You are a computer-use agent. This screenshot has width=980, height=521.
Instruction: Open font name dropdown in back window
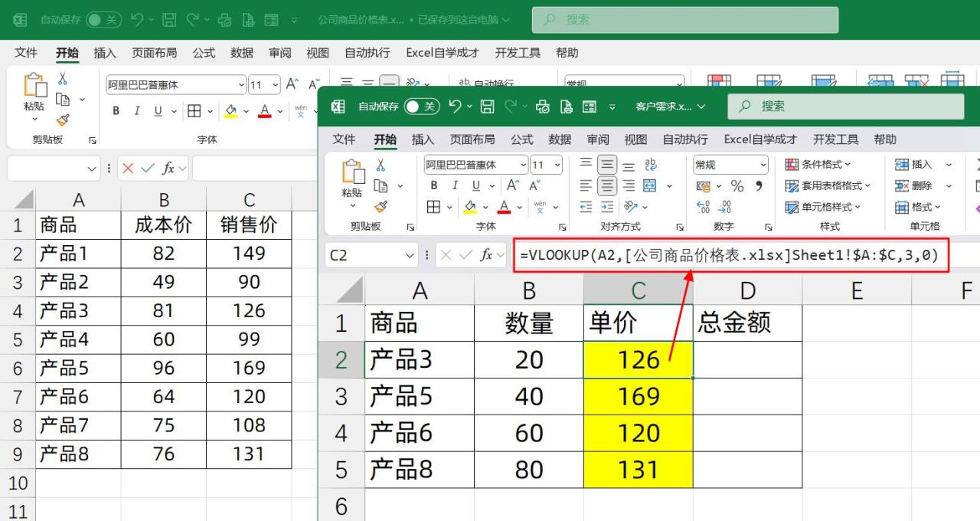241,84
